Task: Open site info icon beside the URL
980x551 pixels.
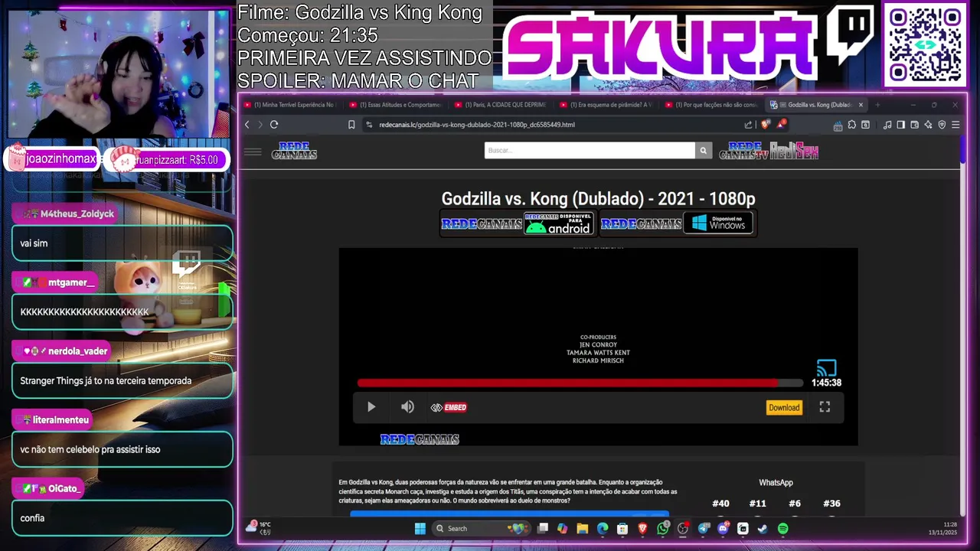Action: (369, 125)
